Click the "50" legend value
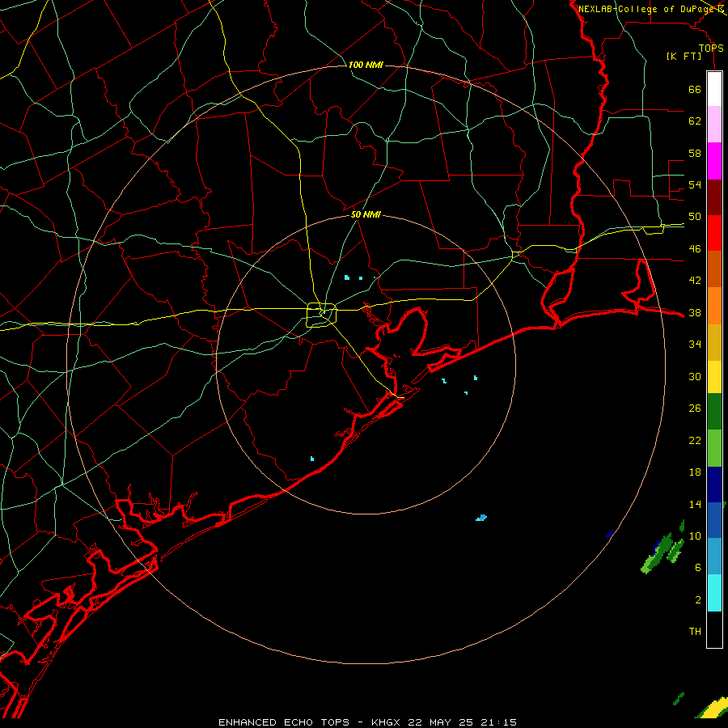728x728 pixels. pos(695,217)
